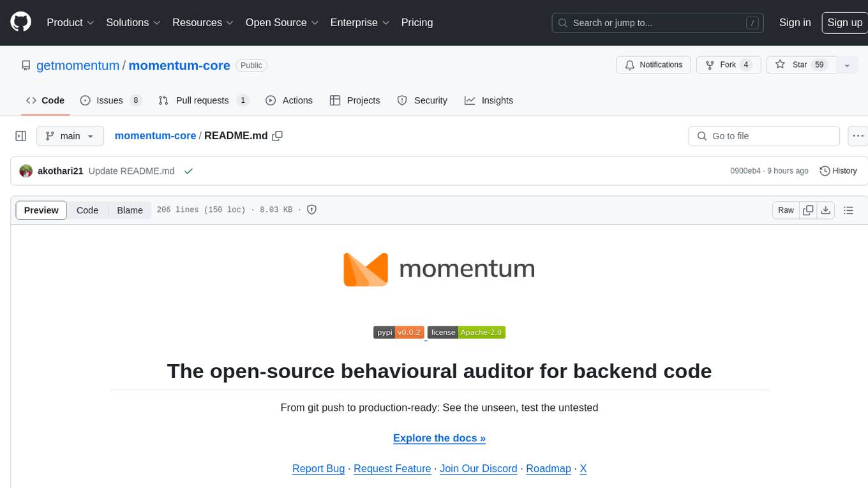Open the Apache-2.0 license badge
Screen dimensions: 868x488
pos(467,332)
